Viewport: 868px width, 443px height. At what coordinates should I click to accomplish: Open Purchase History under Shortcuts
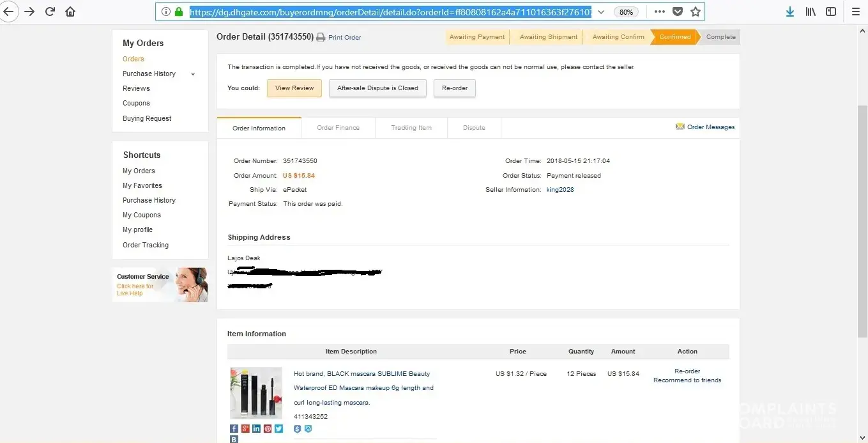(x=149, y=200)
